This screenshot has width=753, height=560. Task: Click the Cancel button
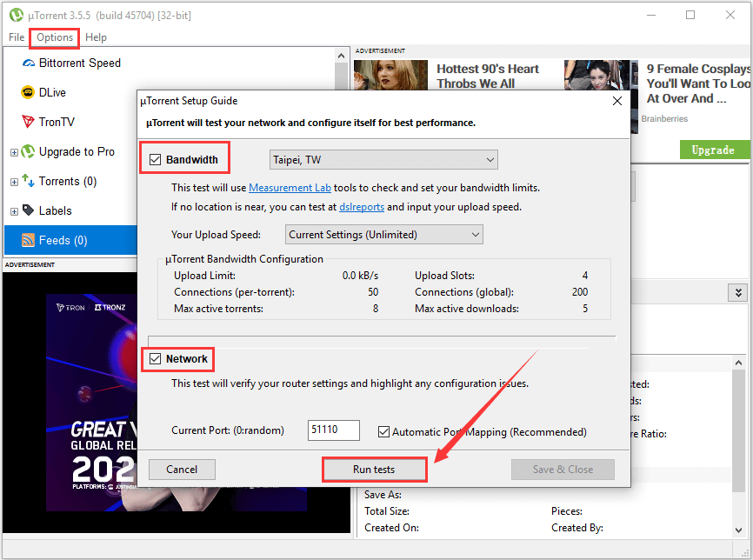[x=182, y=470]
